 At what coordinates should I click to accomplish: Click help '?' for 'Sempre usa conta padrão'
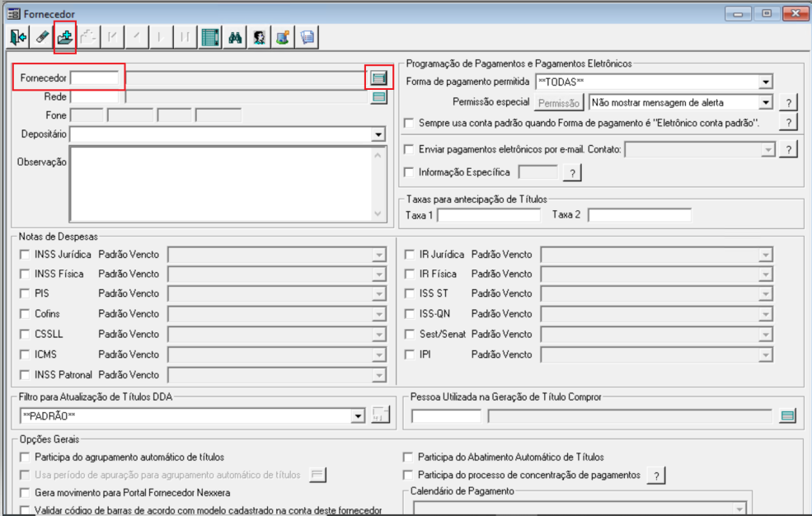(x=788, y=123)
